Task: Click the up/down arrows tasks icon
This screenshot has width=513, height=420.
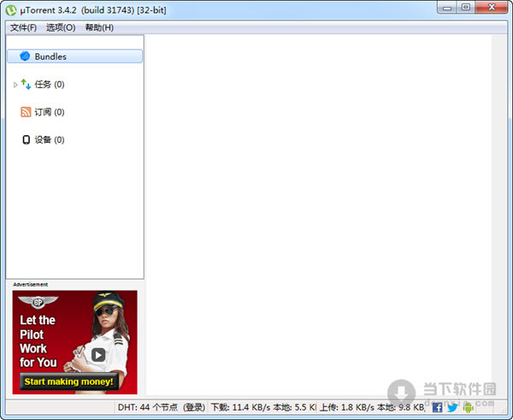Action: [x=26, y=84]
